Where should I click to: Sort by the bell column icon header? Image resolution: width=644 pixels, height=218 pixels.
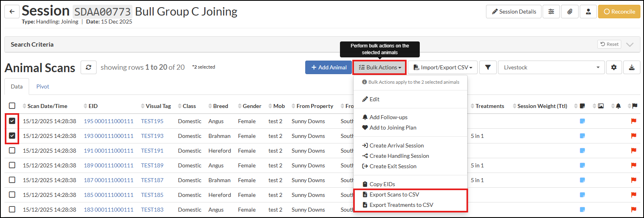(616, 106)
